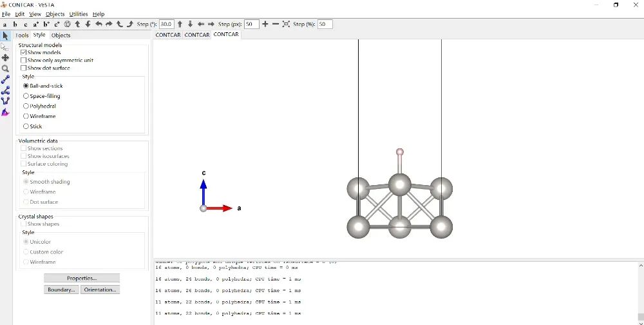Click the Properties... button

(82, 279)
